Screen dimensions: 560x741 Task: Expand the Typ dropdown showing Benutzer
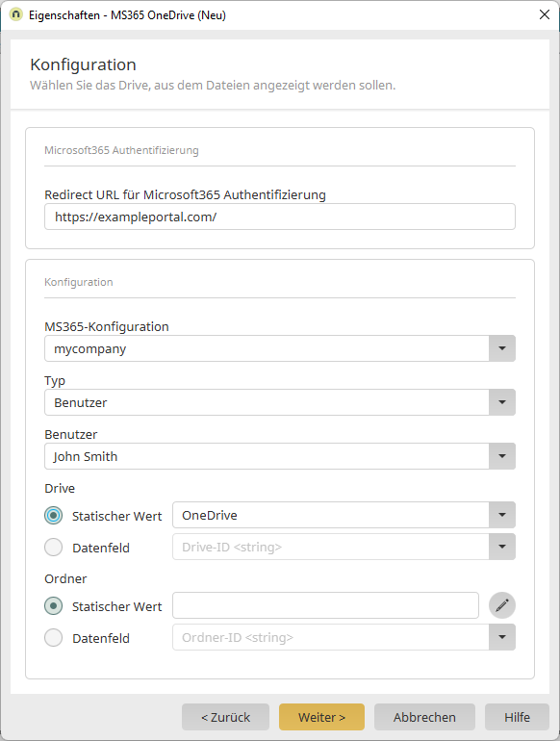(502, 402)
